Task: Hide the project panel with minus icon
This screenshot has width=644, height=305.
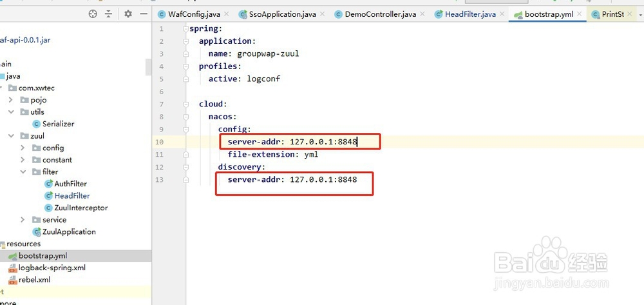Action: coord(144,14)
